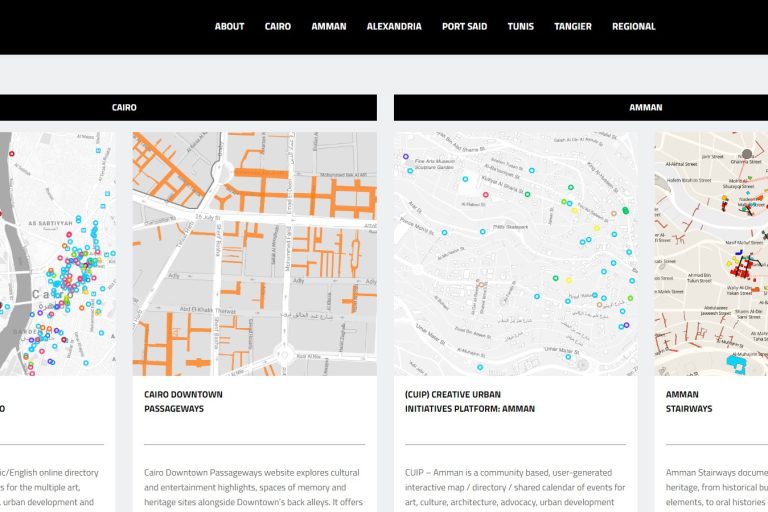Open the Amman Stairways map thumbnail
Image resolution: width=768 pixels, height=512 pixels.
(x=711, y=254)
